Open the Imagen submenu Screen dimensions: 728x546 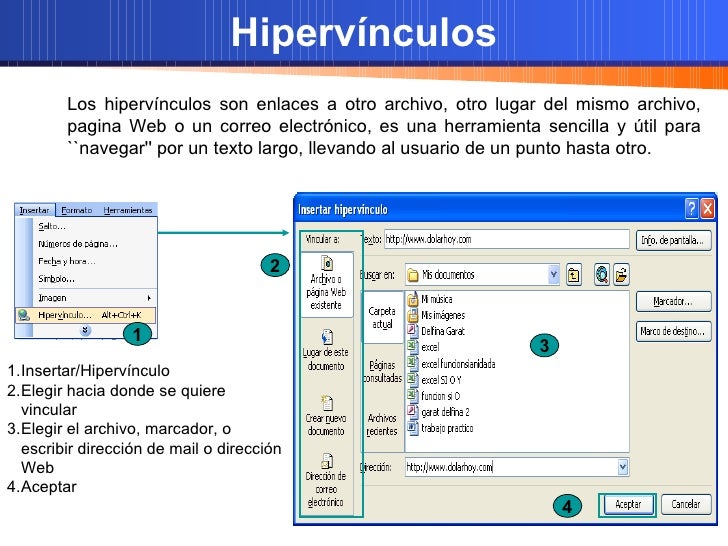[x=95, y=298]
